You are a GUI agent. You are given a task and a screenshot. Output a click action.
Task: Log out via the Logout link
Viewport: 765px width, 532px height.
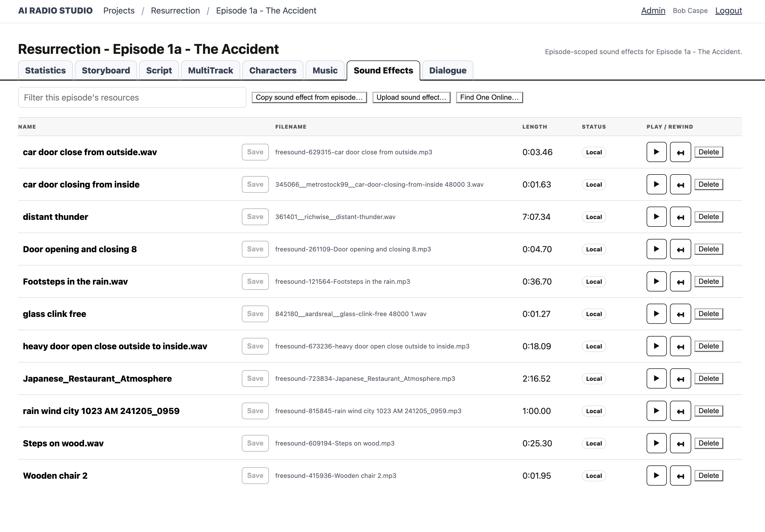728,11
